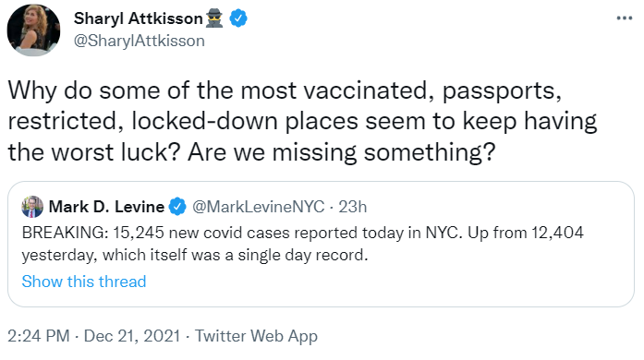Open the quoted tweet's "BREAKING: 15,245" line

(303, 233)
